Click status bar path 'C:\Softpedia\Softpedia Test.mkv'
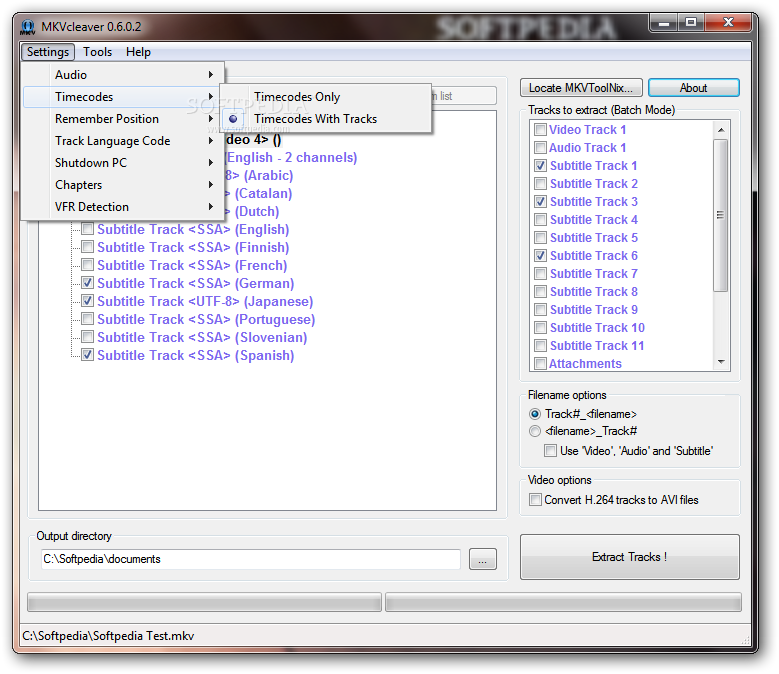Viewport: 779px width, 674px height. click(108, 636)
